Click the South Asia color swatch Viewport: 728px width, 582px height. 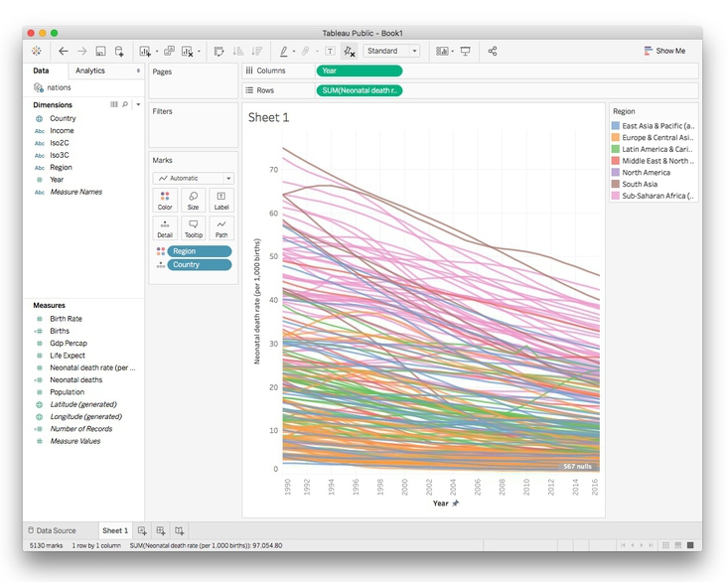[x=616, y=184]
